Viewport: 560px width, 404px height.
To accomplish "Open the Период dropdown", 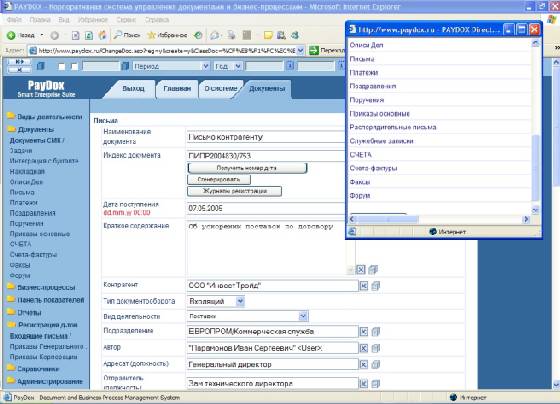I will pyautogui.click(x=171, y=66).
